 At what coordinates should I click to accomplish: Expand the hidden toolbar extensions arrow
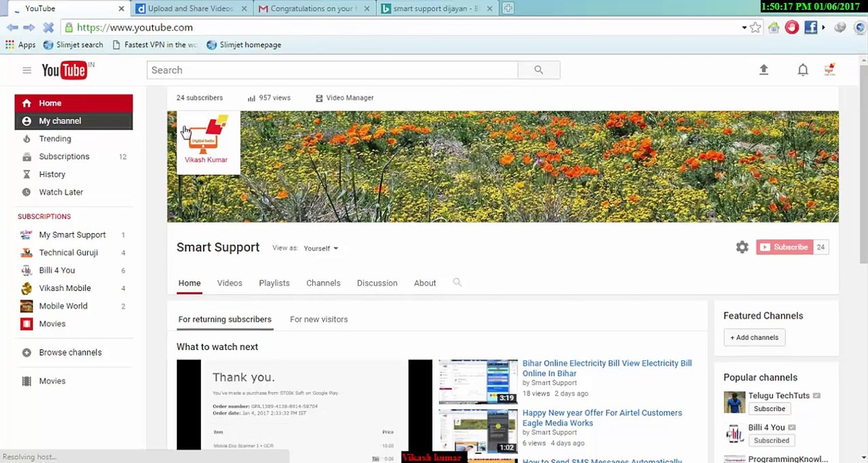(x=824, y=28)
